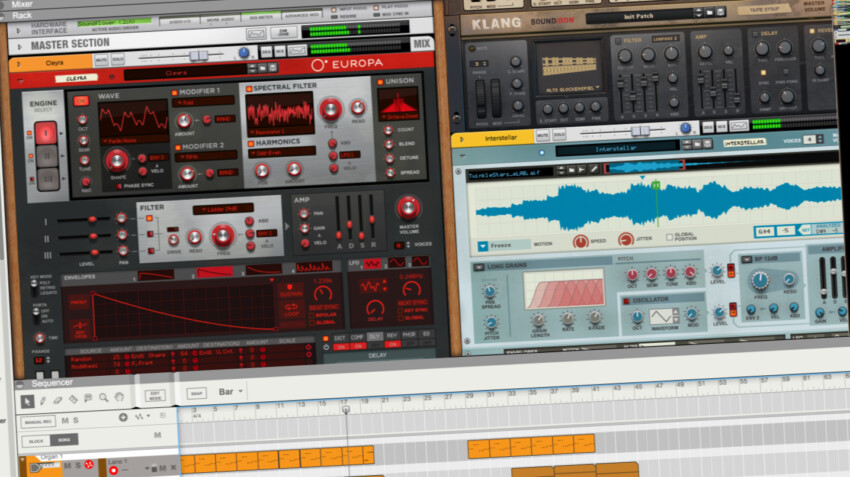
Task: Click the Interstellar mix channel level fader
Action: coord(640,130)
